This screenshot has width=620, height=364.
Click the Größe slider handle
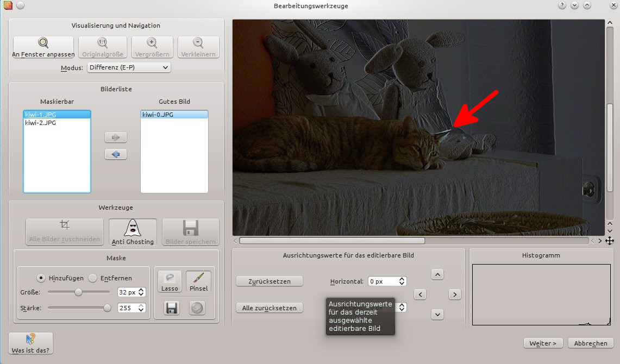(x=78, y=292)
